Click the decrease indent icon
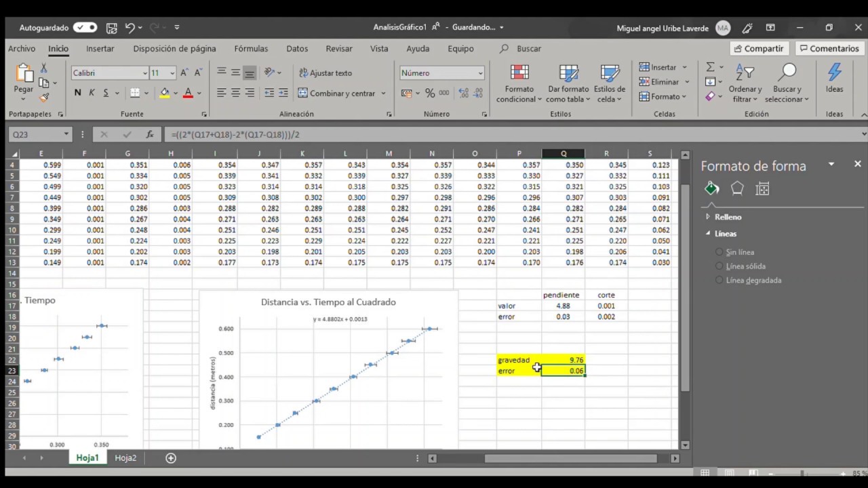Image resolution: width=868 pixels, height=488 pixels. [x=269, y=93]
